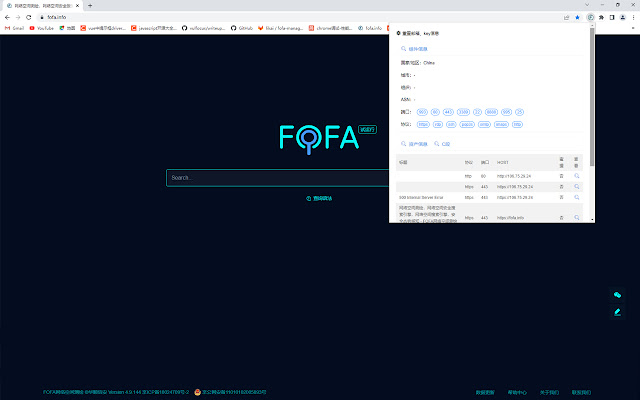The height and width of the screenshot is (400, 640).
Task: Reload the fofa.info page
Action: pyautogui.click(x=29, y=17)
